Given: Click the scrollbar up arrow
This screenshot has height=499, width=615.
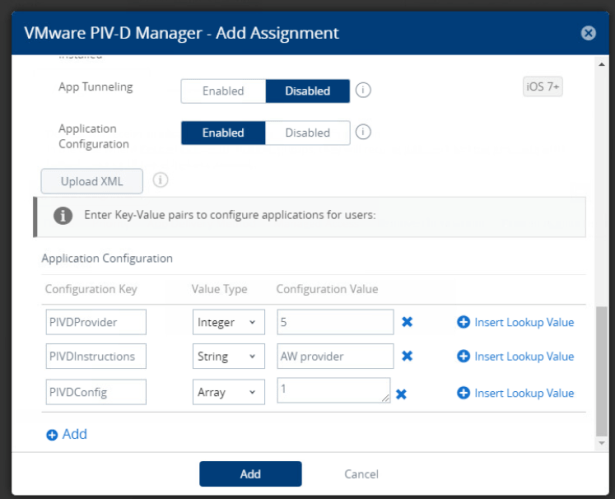Looking at the screenshot, I should [x=601, y=64].
